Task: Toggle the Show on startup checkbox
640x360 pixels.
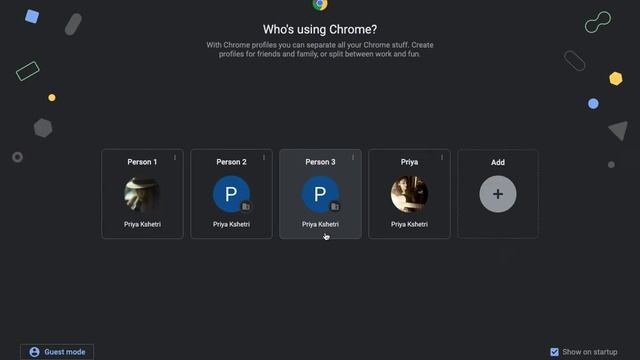Action: pyautogui.click(x=554, y=352)
